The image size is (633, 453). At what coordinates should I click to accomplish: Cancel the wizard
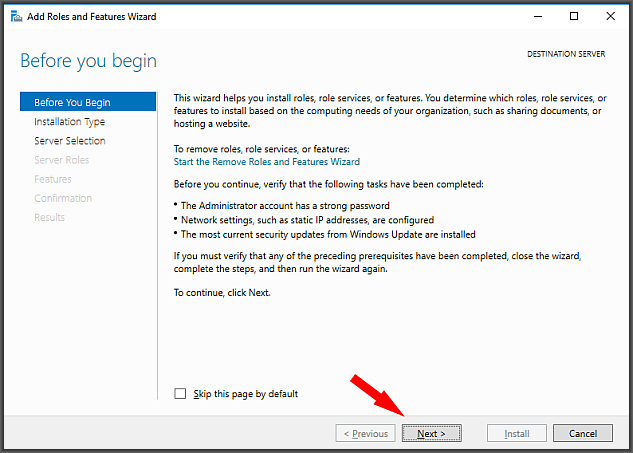(583, 433)
